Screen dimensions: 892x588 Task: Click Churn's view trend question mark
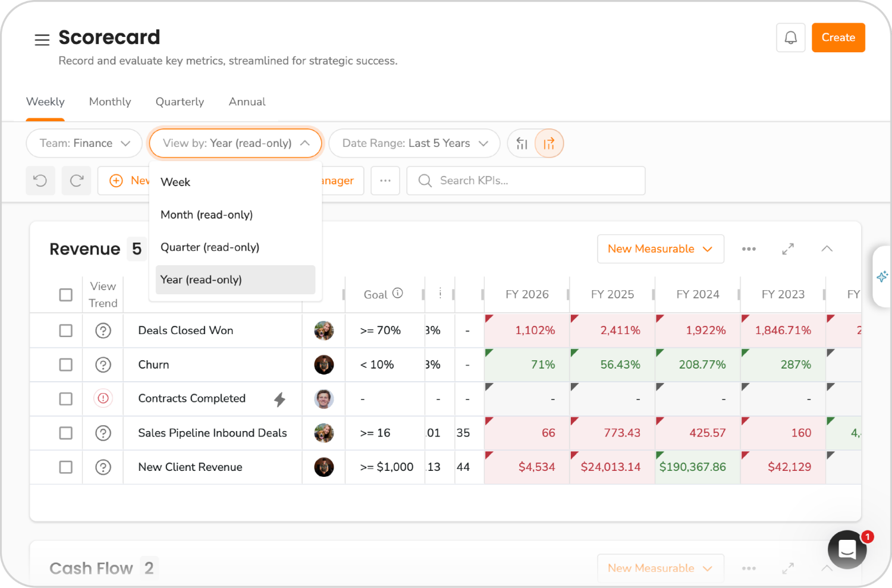pos(102,364)
